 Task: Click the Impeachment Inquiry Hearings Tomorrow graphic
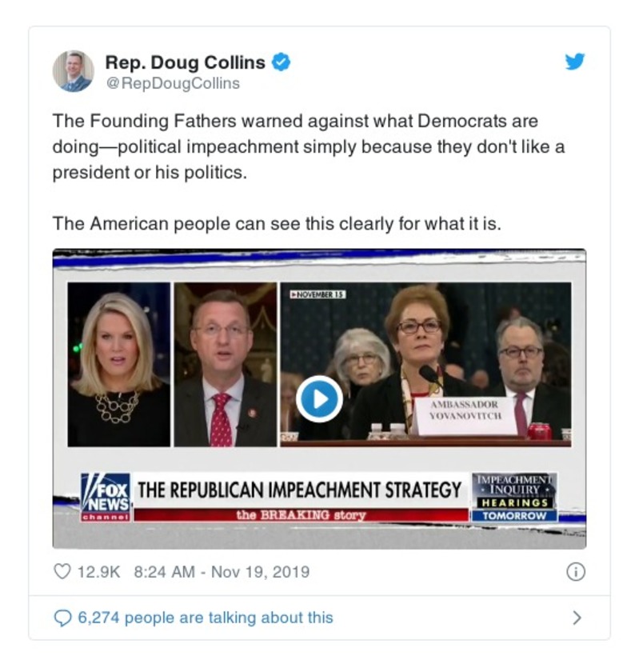pos(514,498)
